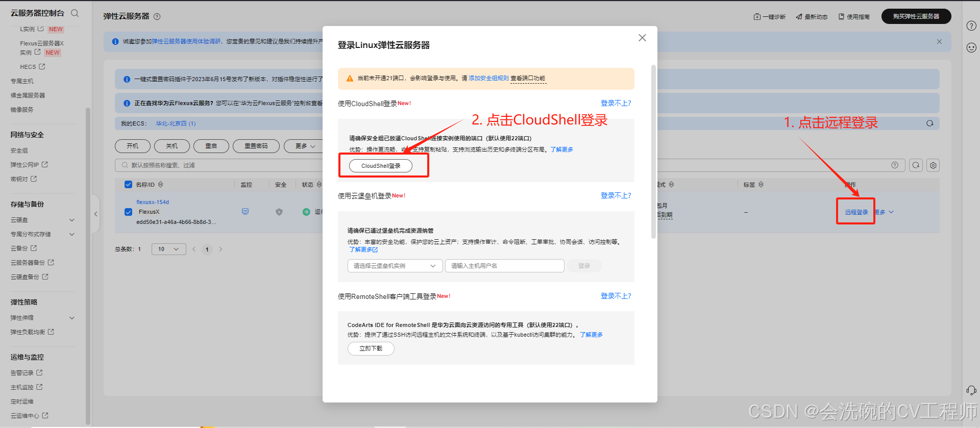Open table settings via the gear icon
The height and width of the screenshot is (428, 980).
[933, 165]
